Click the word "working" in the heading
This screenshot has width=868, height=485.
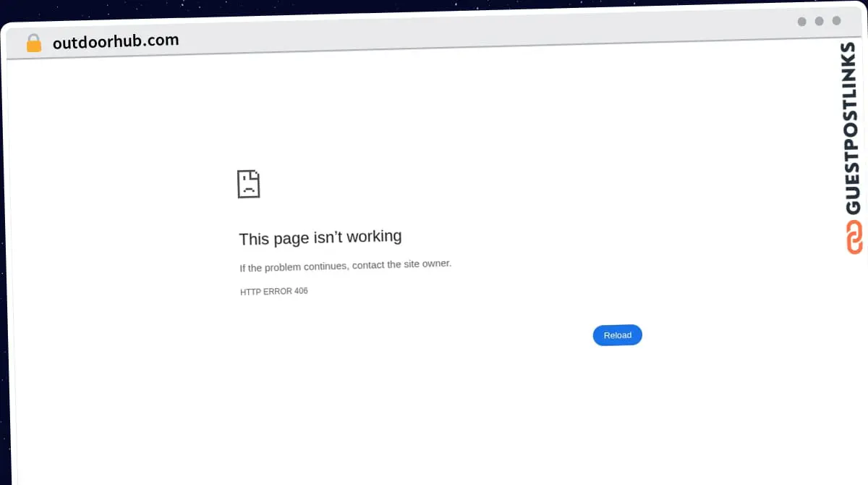pyautogui.click(x=374, y=237)
